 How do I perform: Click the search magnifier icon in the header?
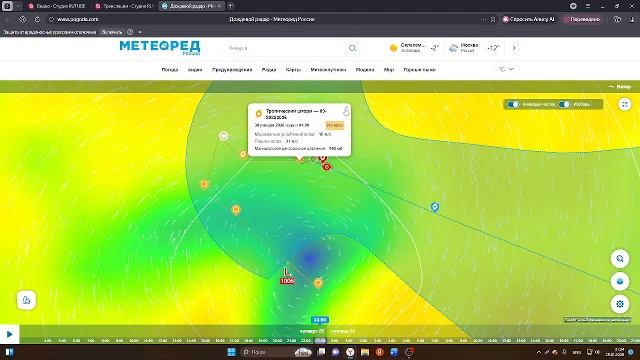coord(352,48)
